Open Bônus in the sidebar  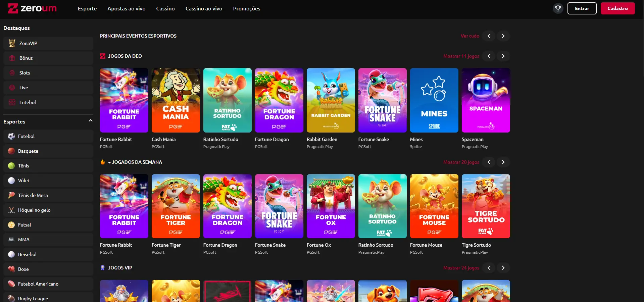point(48,58)
